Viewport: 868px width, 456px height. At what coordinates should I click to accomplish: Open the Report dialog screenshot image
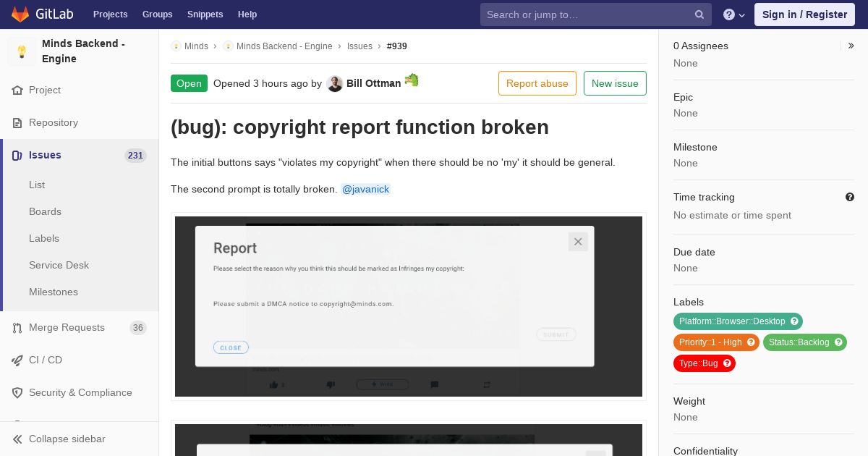pos(409,307)
